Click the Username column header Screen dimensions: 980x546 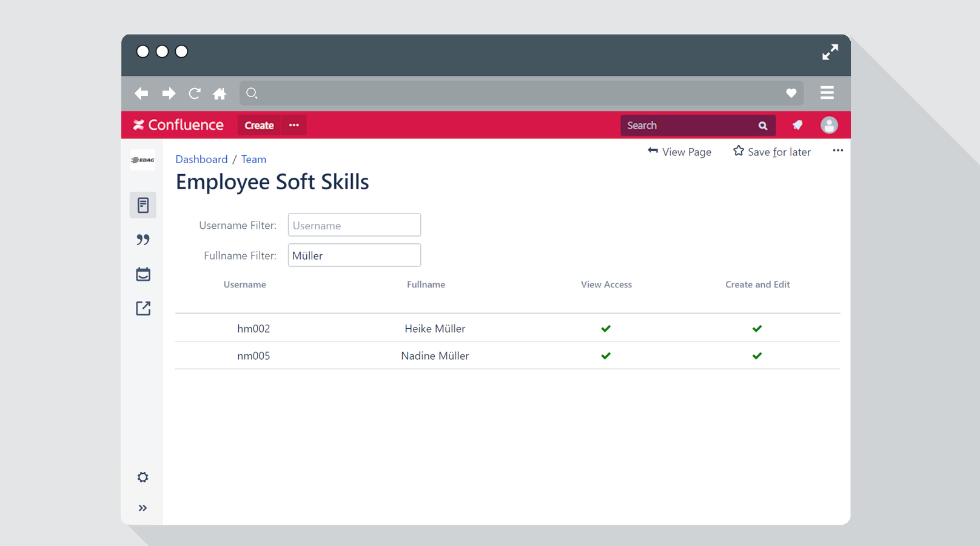click(244, 285)
